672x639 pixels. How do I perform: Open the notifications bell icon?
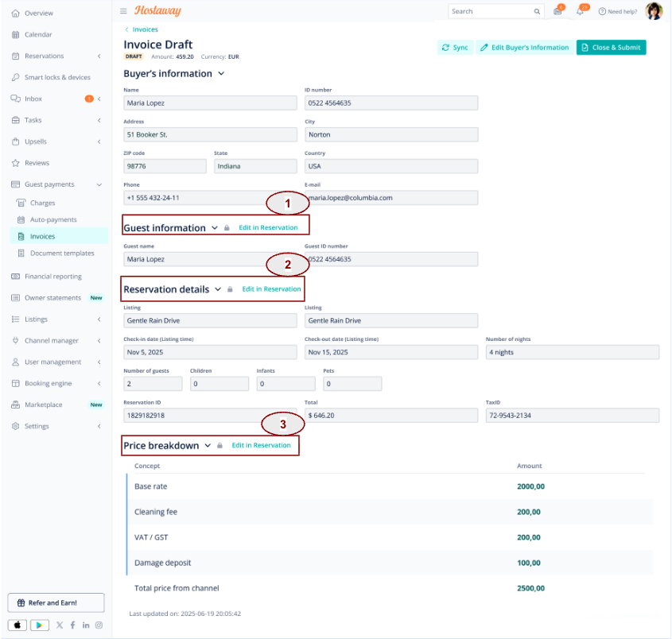point(581,11)
